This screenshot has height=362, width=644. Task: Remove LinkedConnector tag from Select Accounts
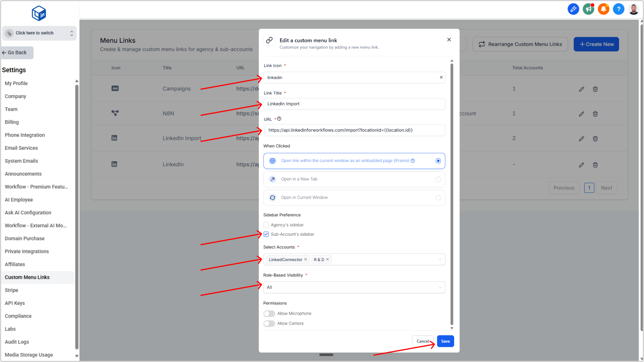click(306, 259)
